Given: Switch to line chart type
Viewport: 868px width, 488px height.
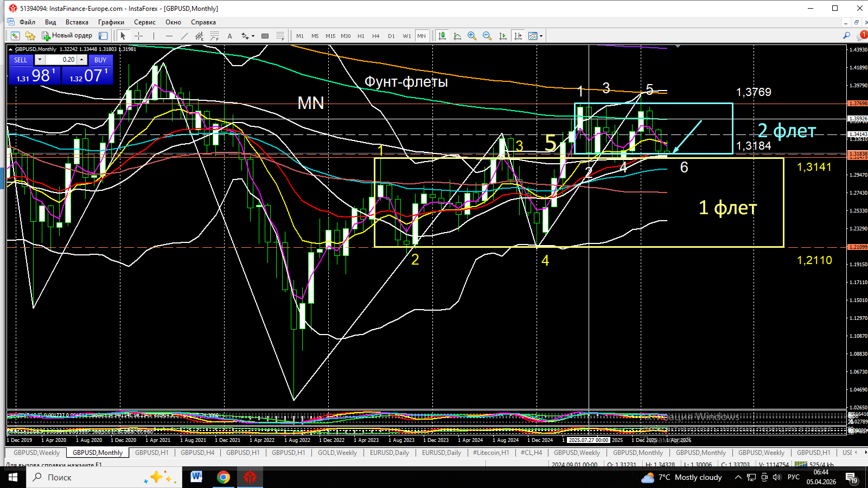Looking at the screenshot, I should point(457,36).
